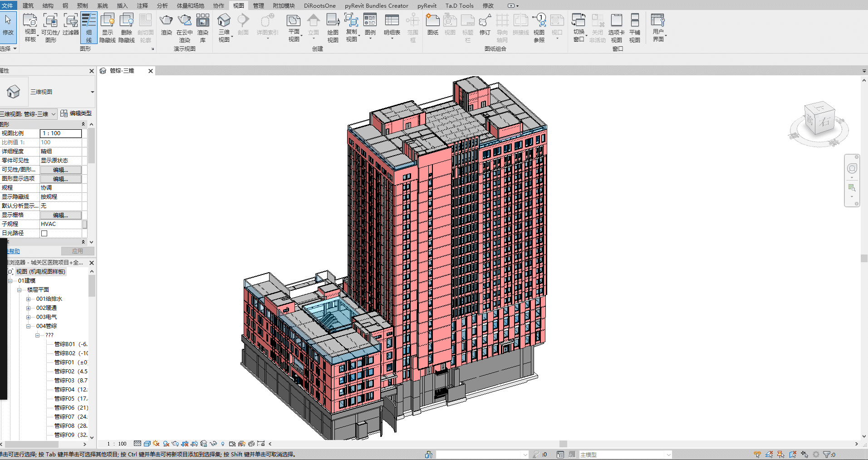Click the ViewCube 右 face
Image resolution: width=868 pixels, height=460 pixels.
tap(825, 122)
